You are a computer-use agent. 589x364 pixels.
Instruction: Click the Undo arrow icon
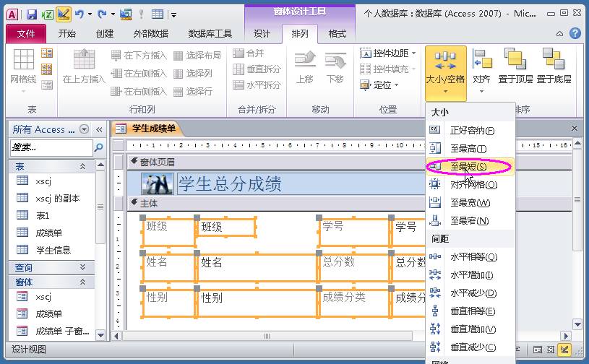pos(79,14)
